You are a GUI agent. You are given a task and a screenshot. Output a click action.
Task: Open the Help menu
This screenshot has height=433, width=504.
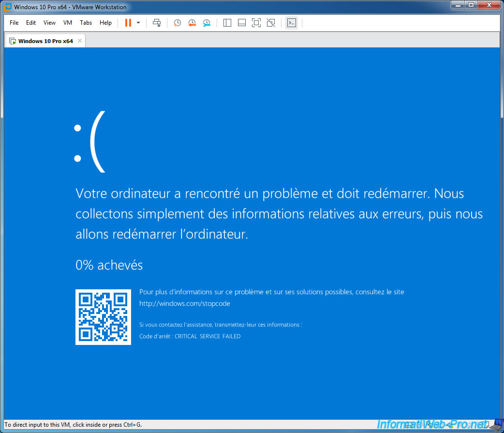(105, 23)
